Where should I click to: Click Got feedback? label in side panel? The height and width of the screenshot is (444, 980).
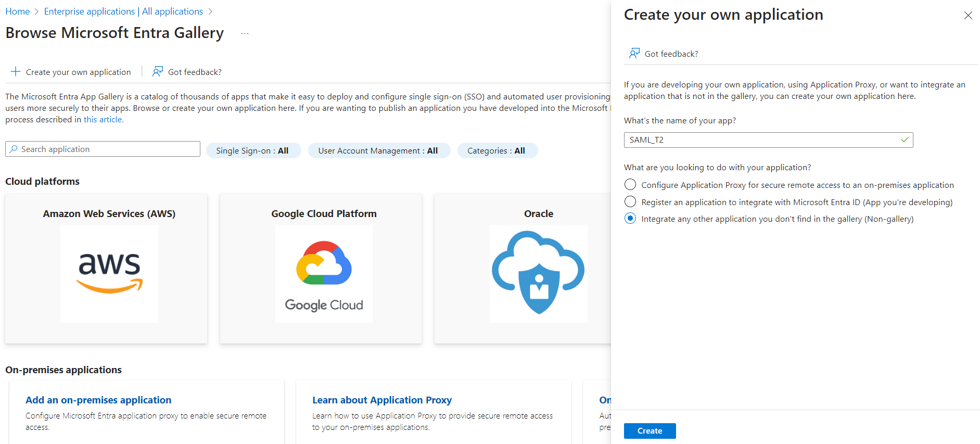click(x=671, y=54)
